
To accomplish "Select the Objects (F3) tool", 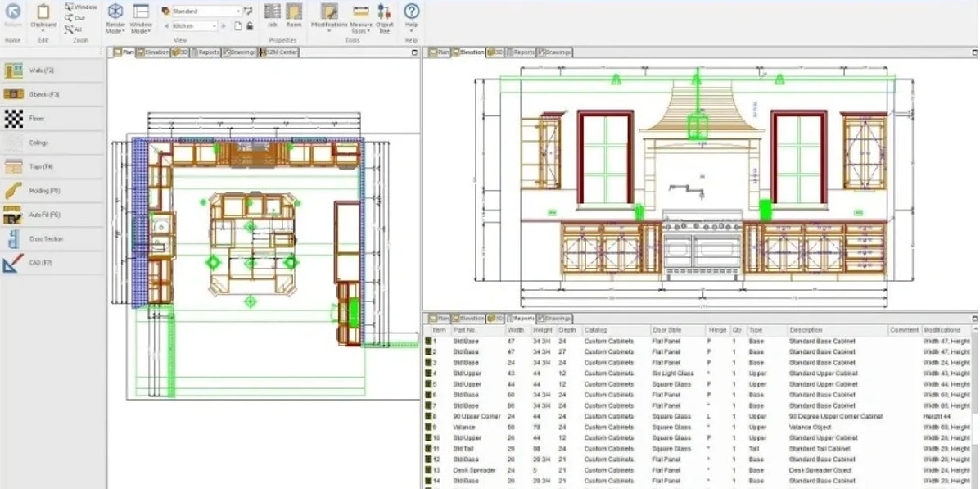I will pyautogui.click(x=52, y=94).
